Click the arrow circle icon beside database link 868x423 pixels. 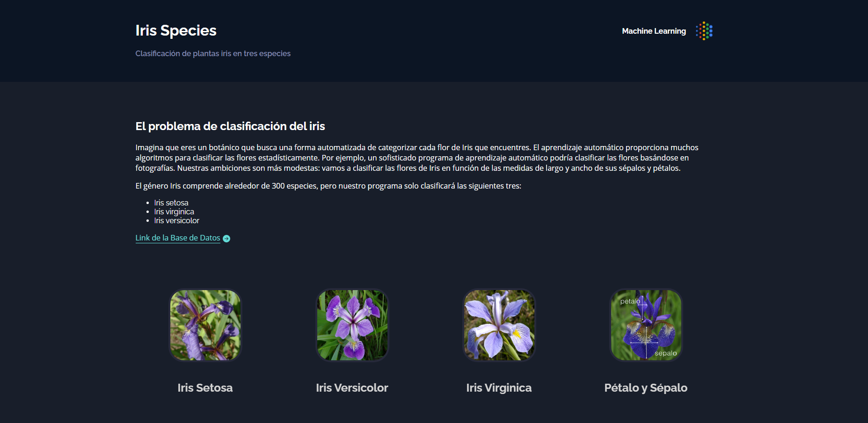226,239
